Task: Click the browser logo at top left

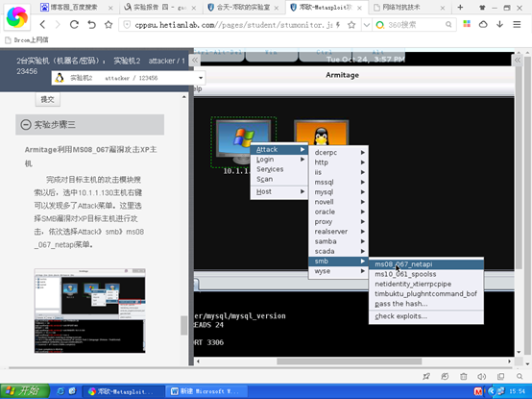Action: (16, 16)
